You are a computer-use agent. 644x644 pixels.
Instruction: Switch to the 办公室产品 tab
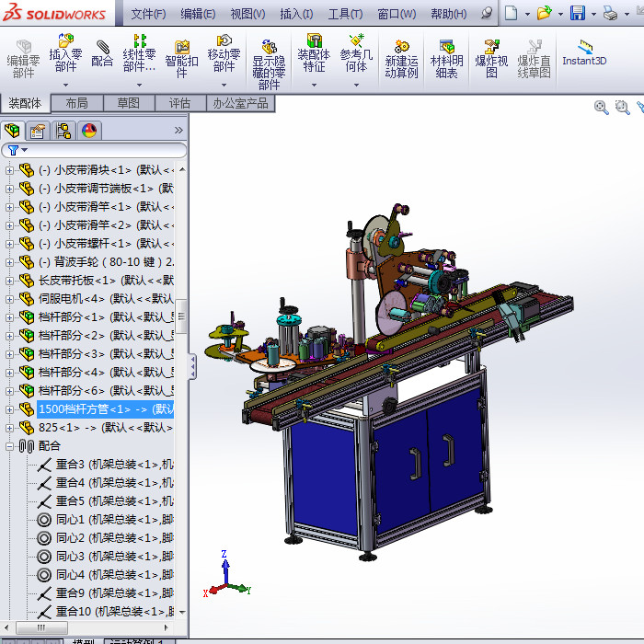[x=240, y=103]
